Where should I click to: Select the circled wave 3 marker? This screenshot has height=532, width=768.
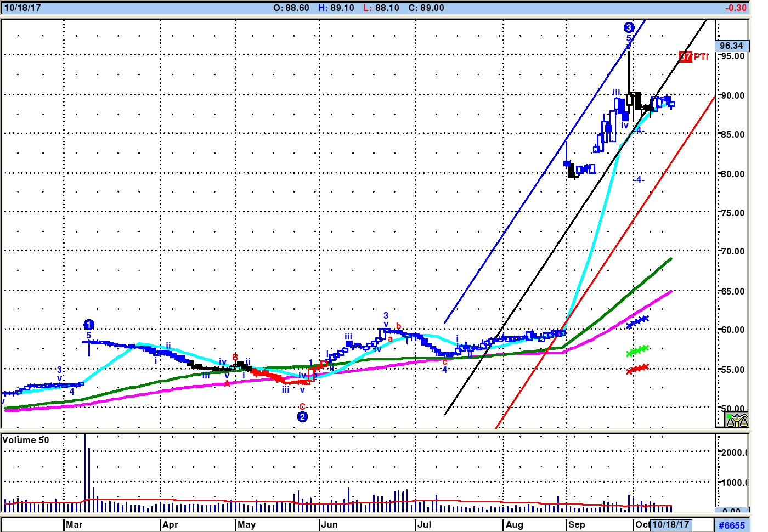629,27
